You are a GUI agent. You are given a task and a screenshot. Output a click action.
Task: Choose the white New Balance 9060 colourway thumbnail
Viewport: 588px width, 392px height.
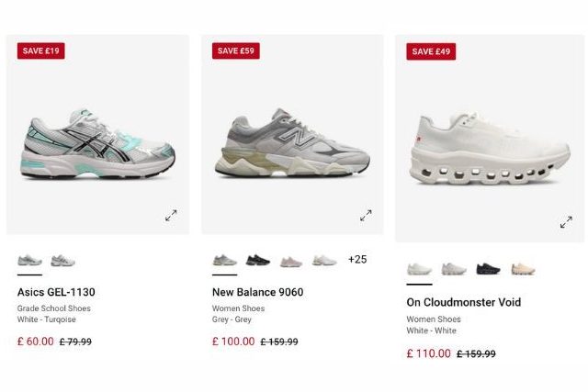coord(324,260)
